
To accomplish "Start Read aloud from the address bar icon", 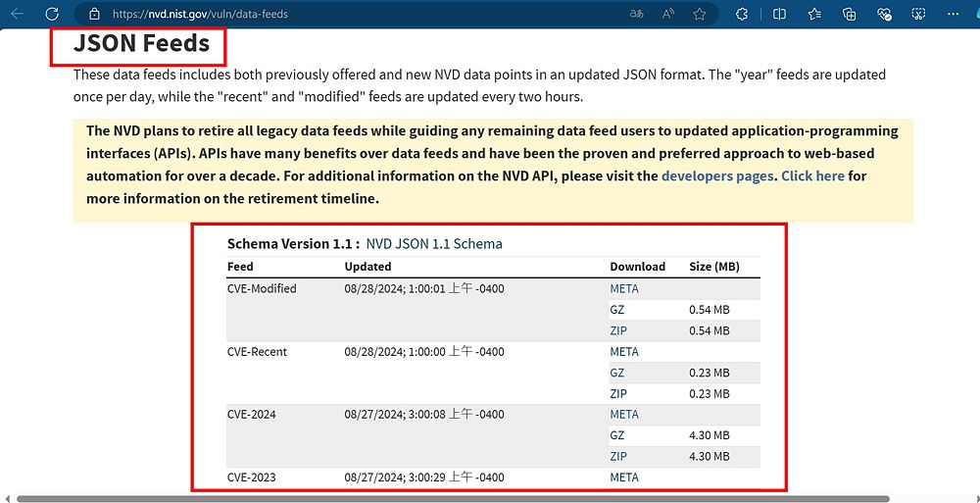I will pyautogui.click(x=668, y=14).
